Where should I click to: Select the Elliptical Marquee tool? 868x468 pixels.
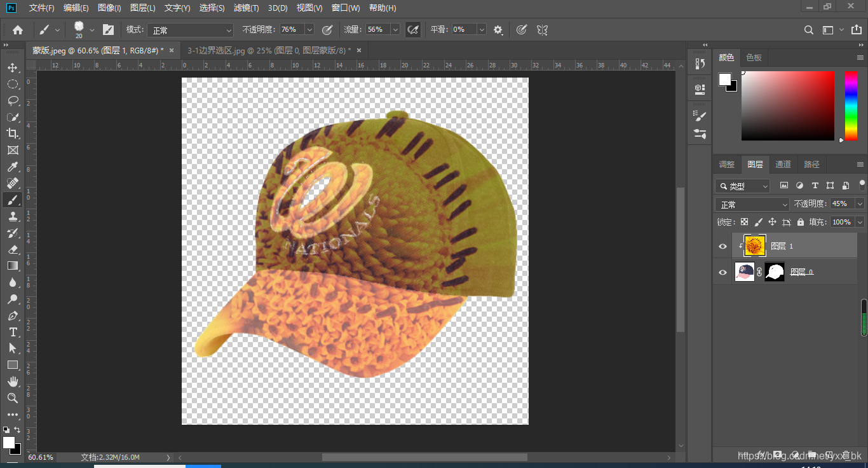13,84
